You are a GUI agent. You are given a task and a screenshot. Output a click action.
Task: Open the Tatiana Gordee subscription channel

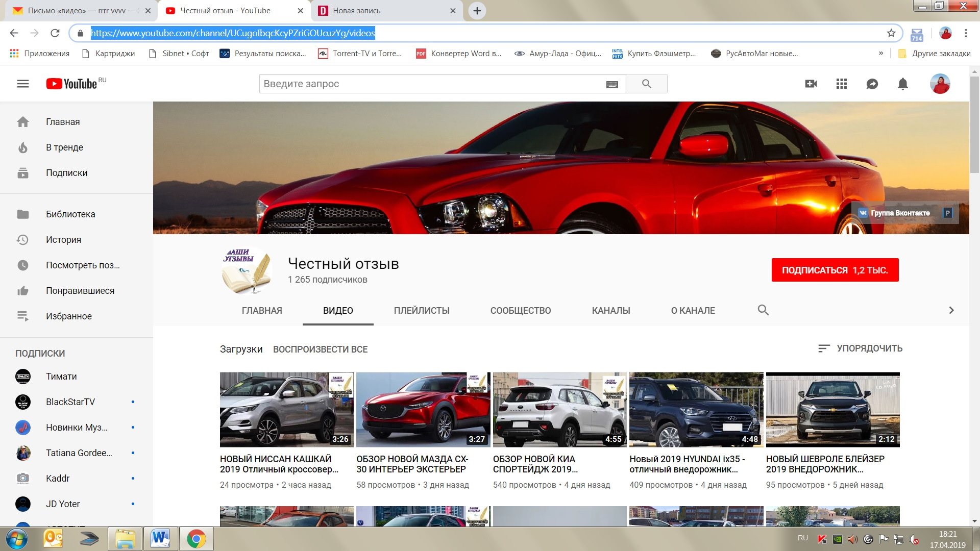pyautogui.click(x=77, y=453)
